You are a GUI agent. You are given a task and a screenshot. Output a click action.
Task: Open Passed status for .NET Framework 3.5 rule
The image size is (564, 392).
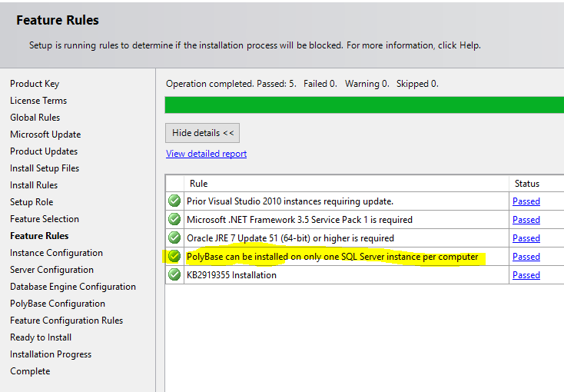click(526, 220)
